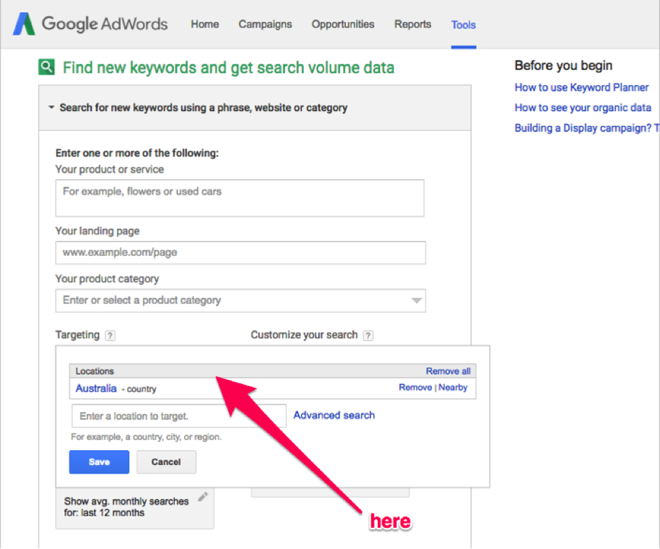Viewport: 660px width, 549px height.
Task: Select the Tools tab
Action: coord(463,25)
